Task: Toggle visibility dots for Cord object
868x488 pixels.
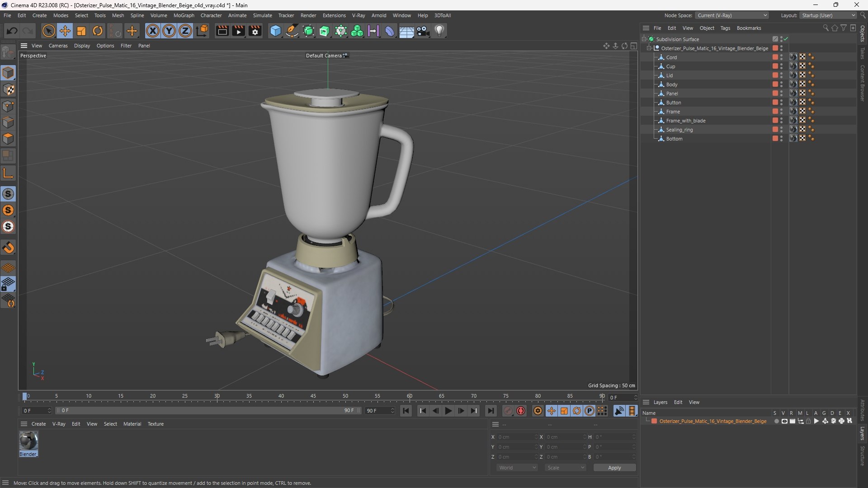Action: click(x=781, y=57)
